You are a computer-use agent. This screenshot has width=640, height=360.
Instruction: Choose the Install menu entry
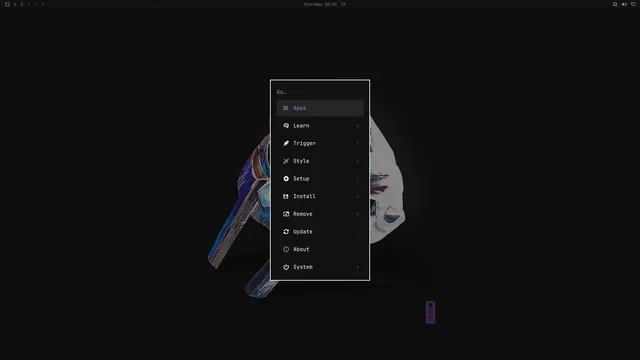(320, 196)
